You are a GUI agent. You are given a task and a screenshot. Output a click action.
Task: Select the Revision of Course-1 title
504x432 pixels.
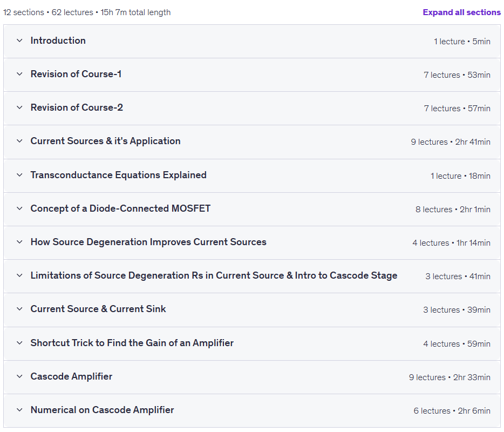(76, 74)
